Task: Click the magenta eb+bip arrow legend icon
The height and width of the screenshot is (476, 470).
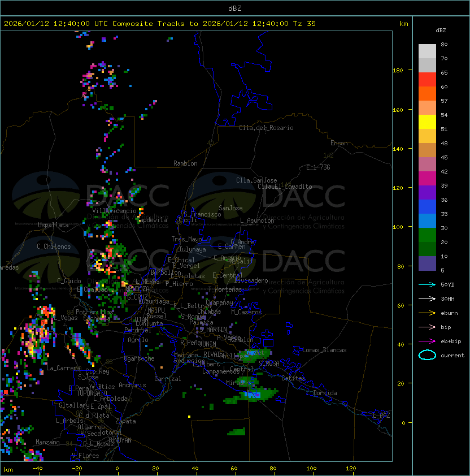Action: click(x=427, y=341)
